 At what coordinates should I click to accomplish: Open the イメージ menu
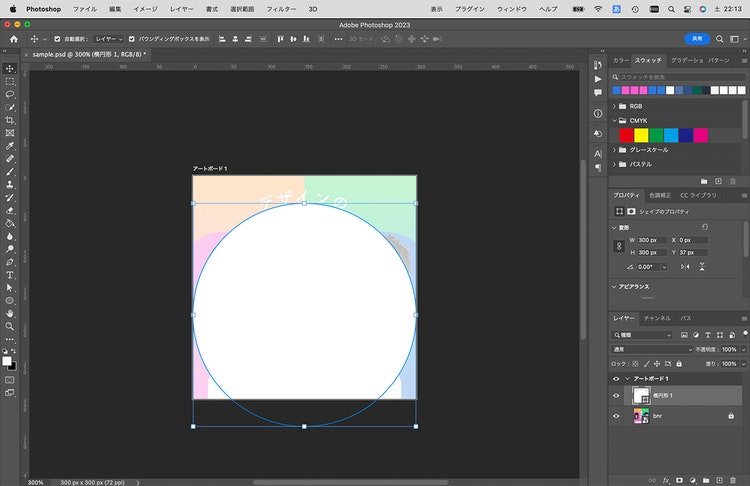click(x=145, y=9)
